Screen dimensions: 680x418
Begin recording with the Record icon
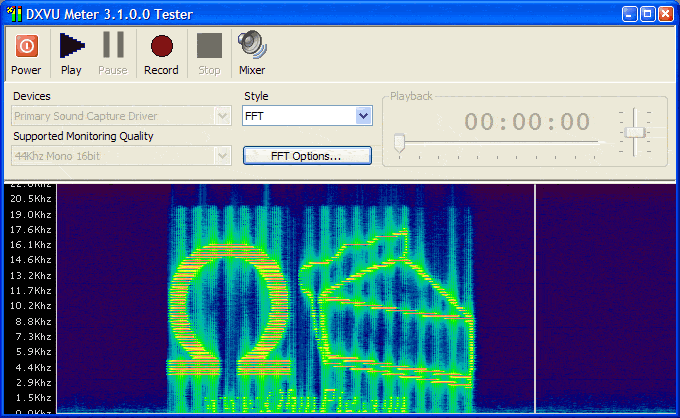[161, 46]
